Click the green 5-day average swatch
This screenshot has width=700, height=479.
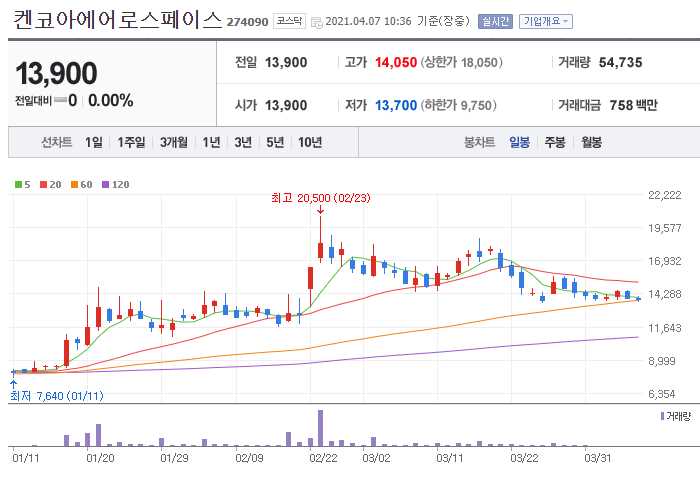(18, 184)
